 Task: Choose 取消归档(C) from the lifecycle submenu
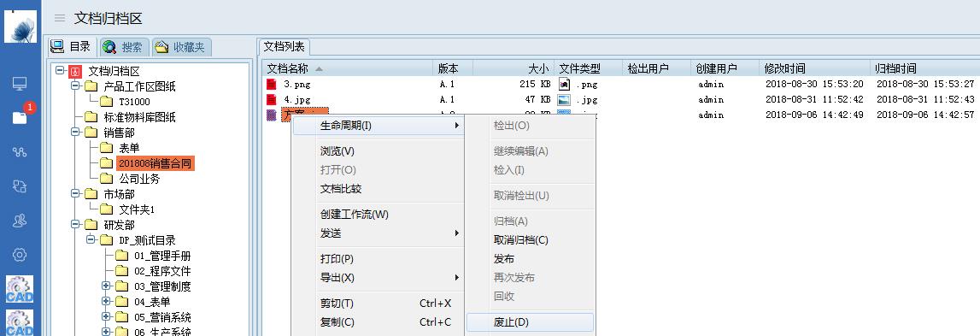pos(520,239)
